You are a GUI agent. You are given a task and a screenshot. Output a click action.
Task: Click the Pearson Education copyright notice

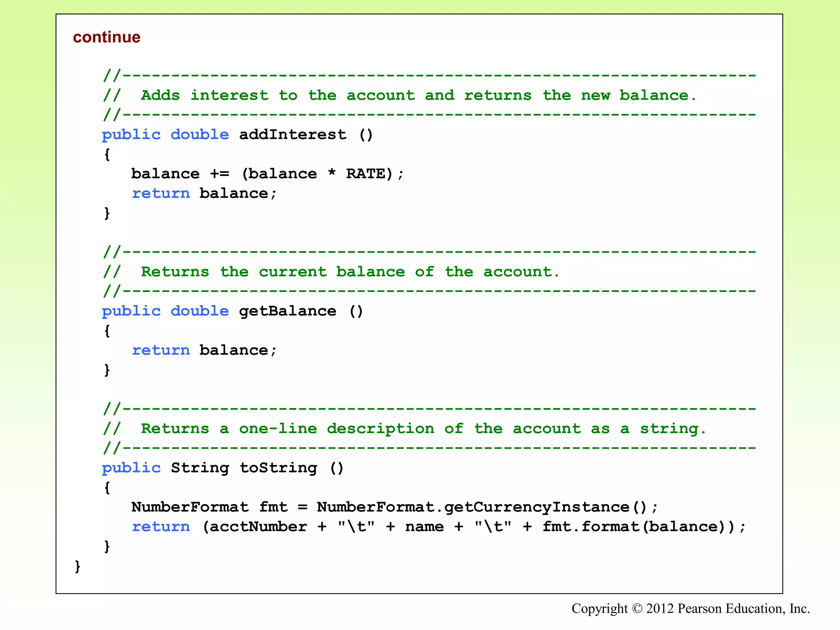[690, 609]
